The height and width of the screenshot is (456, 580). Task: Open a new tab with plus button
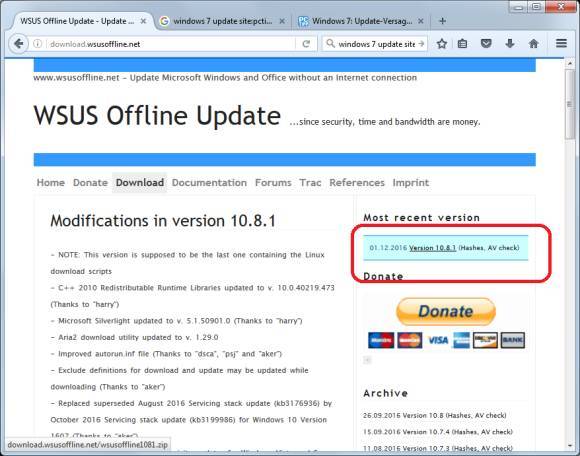point(442,21)
